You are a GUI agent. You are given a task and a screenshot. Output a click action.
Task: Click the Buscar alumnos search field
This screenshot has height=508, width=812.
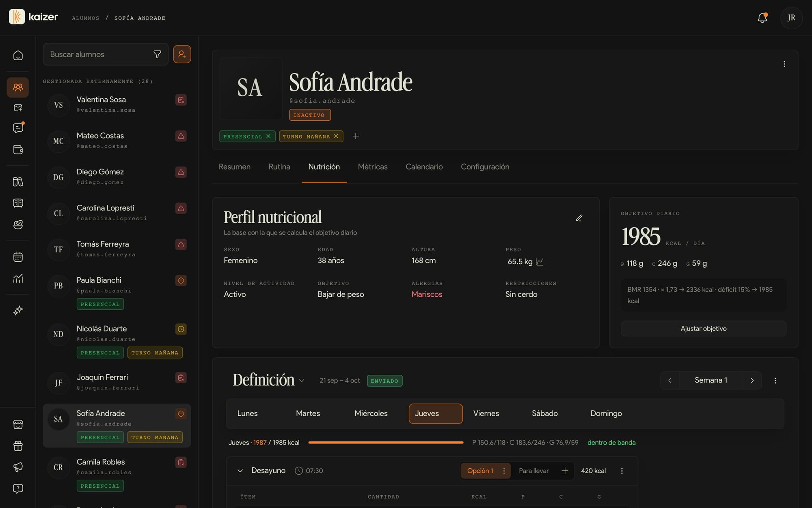tap(106, 54)
